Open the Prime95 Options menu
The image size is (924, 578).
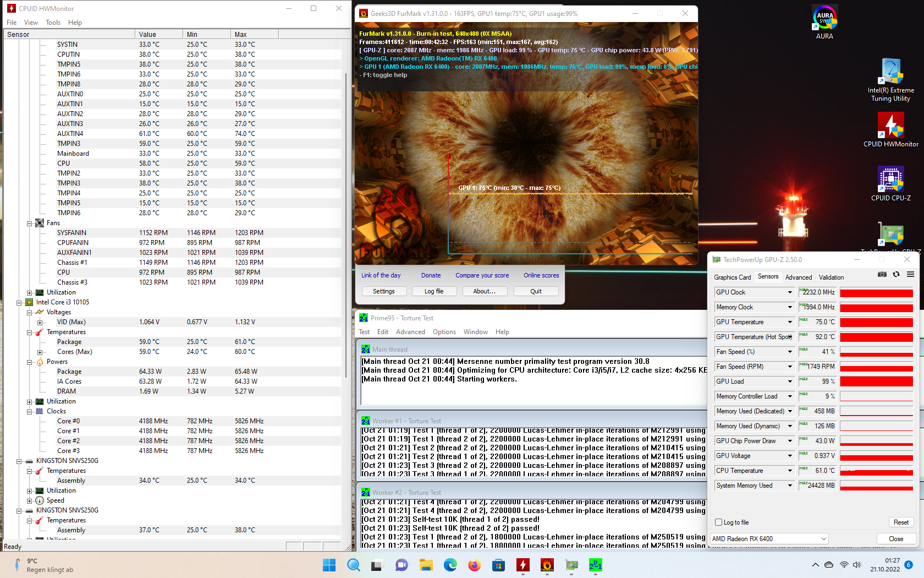(444, 332)
